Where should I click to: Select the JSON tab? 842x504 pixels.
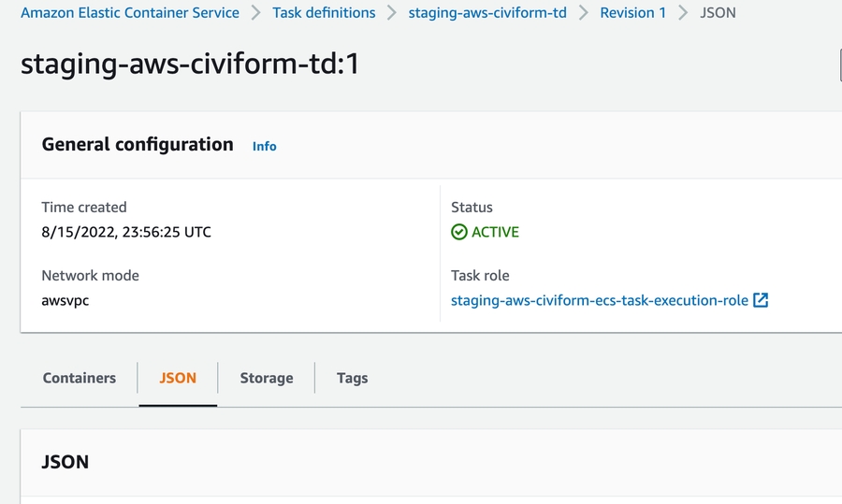tap(178, 378)
